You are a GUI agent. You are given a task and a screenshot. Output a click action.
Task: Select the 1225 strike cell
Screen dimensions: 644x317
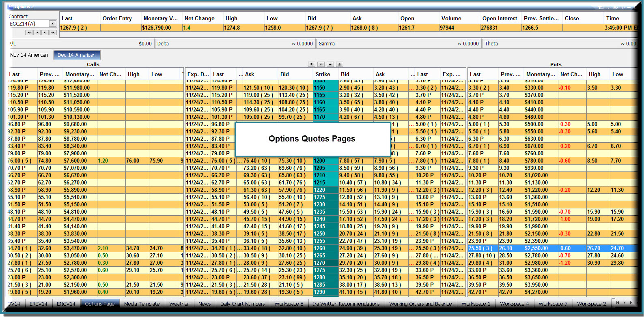click(x=325, y=197)
